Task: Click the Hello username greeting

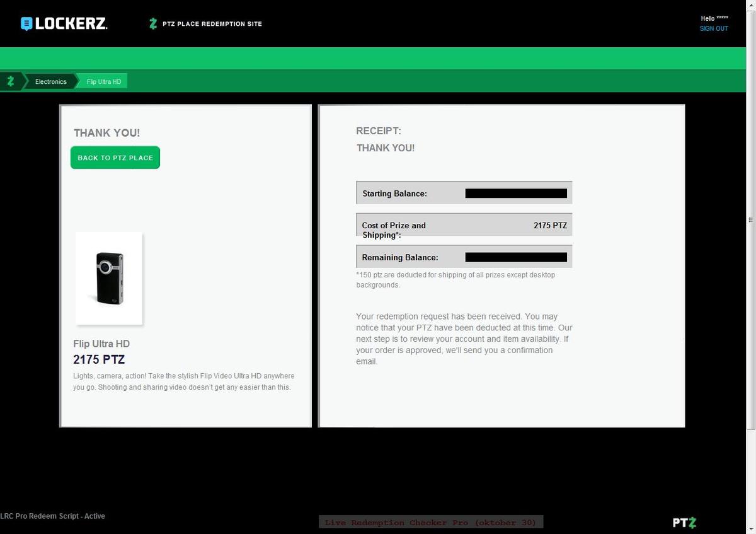Action: (x=714, y=18)
